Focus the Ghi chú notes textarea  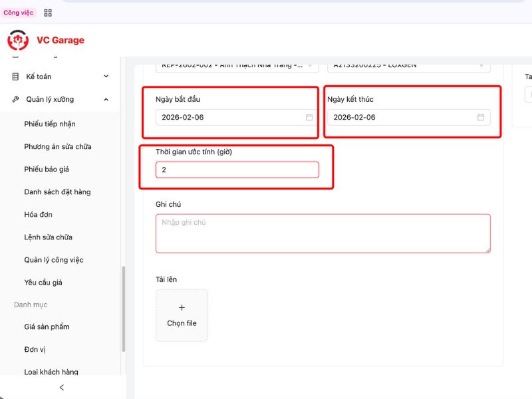[323, 233]
